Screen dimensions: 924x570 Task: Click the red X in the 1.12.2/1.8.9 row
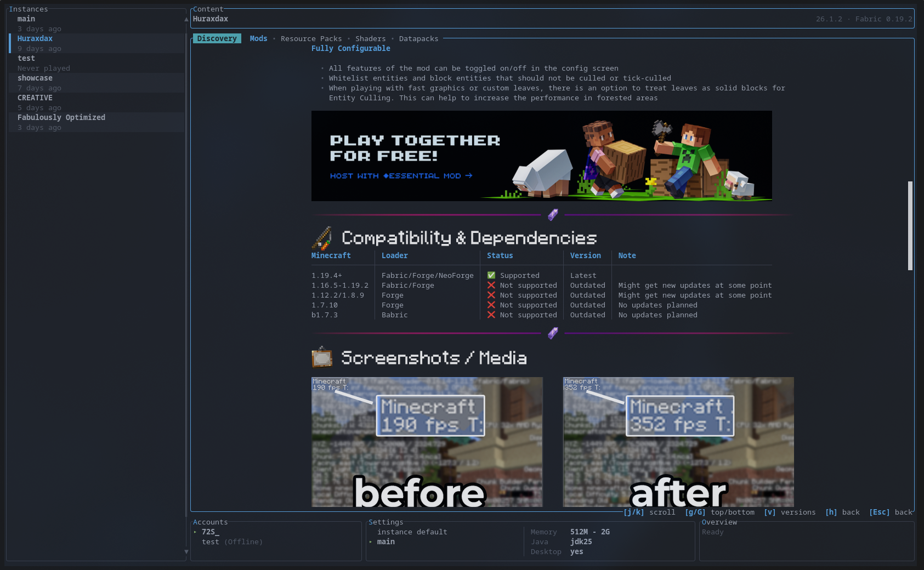491,295
